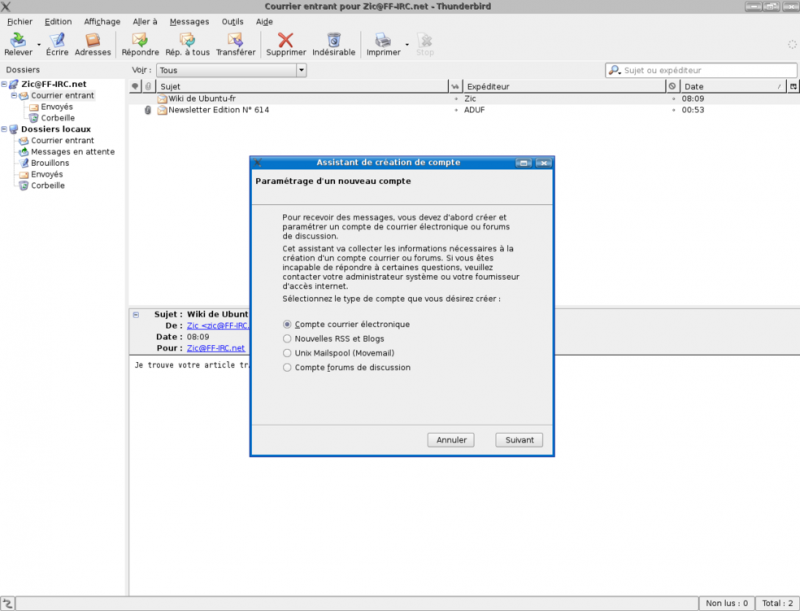Click the Répondre reply icon
800x611 pixels.
140,41
